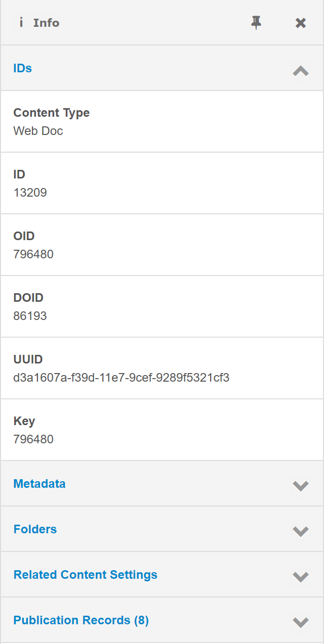Click the Info panel title text
The image size is (324, 644).
(46, 23)
